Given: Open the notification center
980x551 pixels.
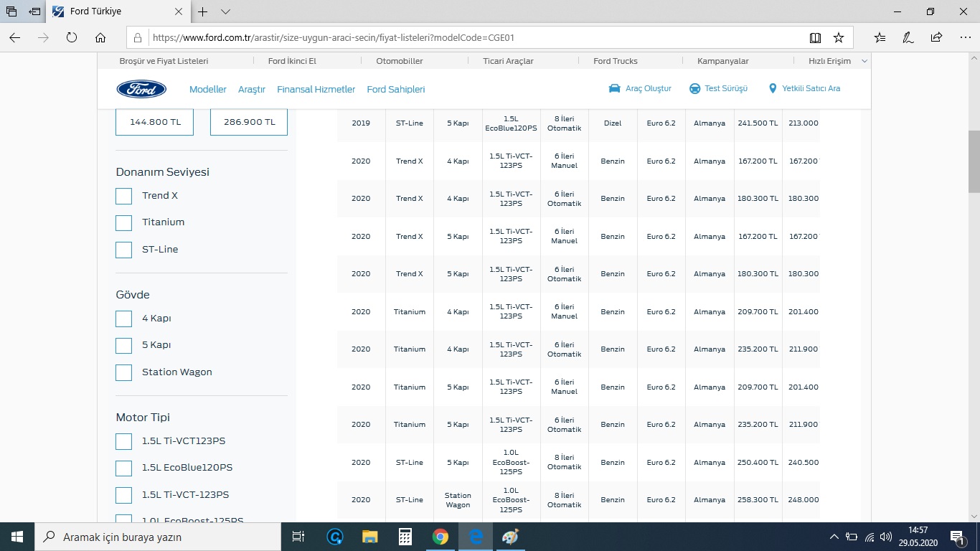Looking at the screenshot, I should 958,537.
